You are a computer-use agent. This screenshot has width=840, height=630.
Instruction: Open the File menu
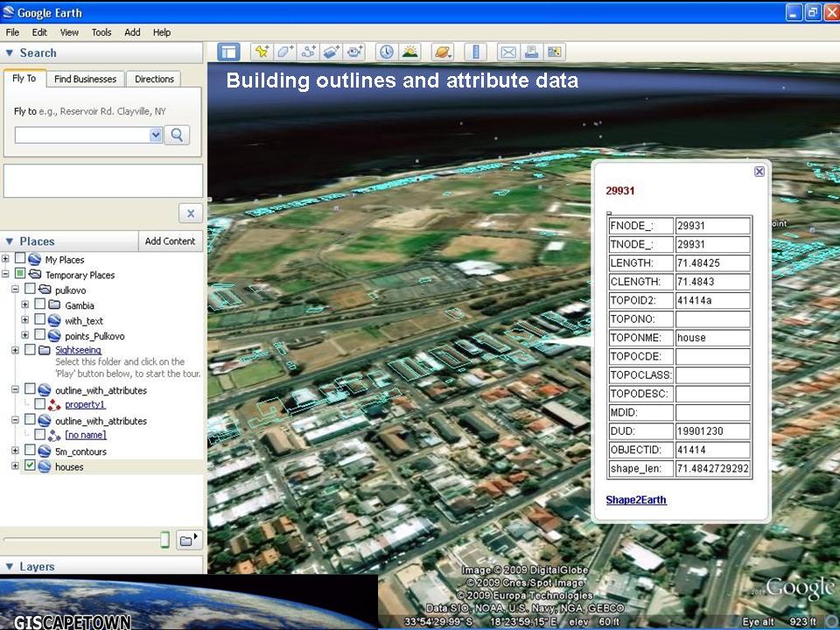[x=12, y=32]
